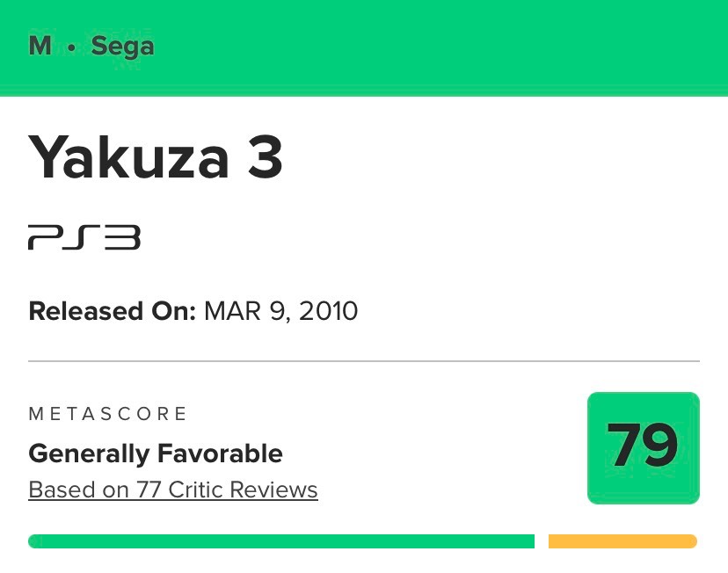
Task: Click the PS3 platform logo
Action: click(x=84, y=237)
